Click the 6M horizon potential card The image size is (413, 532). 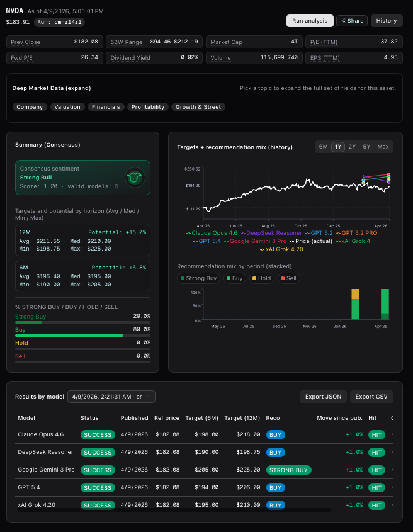click(x=83, y=276)
